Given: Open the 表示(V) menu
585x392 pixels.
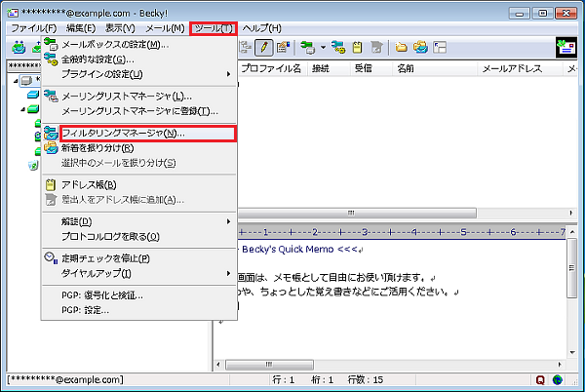Looking at the screenshot, I should pyautogui.click(x=120, y=28).
